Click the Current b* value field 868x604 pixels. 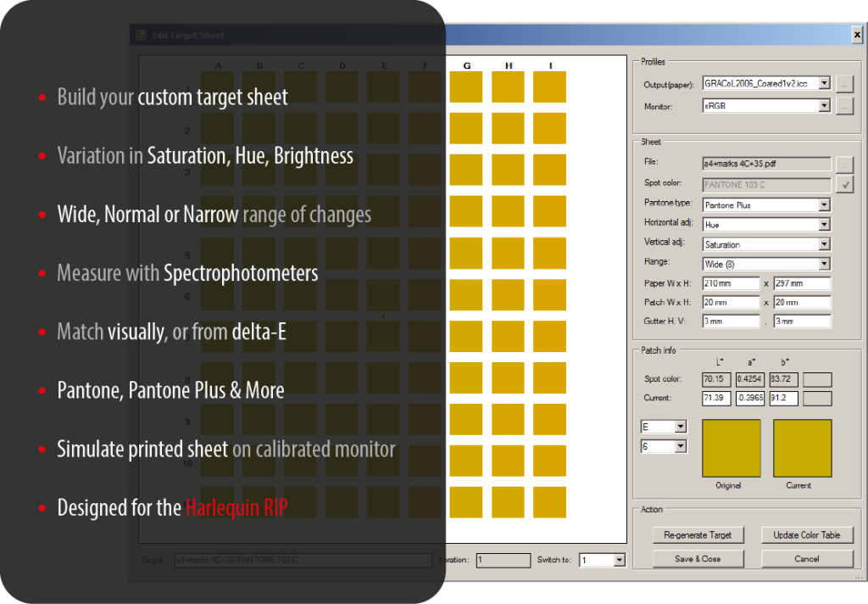[x=784, y=398]
